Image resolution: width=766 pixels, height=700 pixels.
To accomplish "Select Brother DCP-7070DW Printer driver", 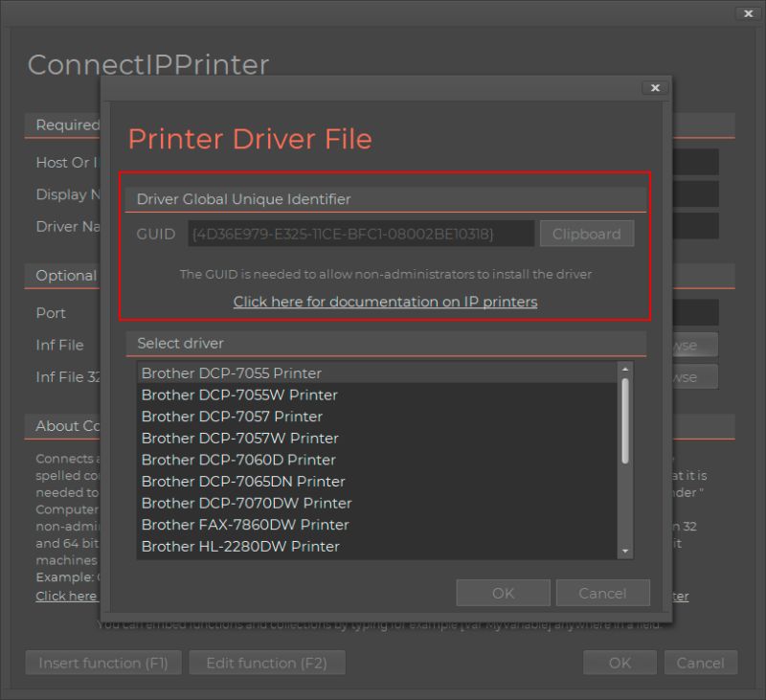I will click(246, 503).
